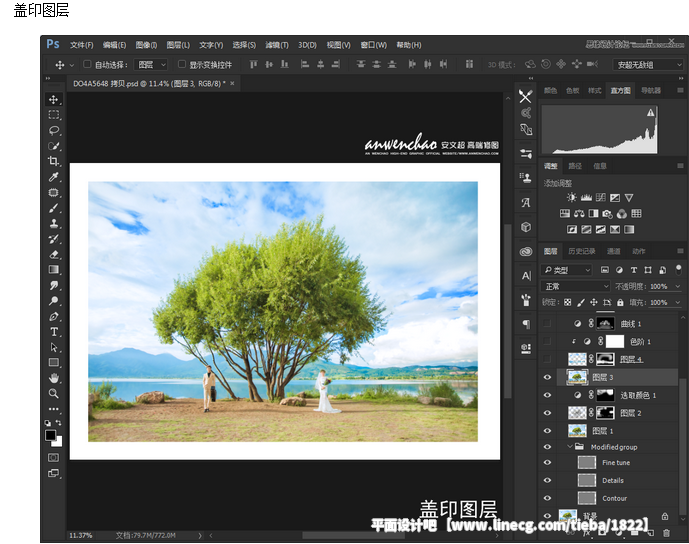Image resolution: width=689 pixels, height=544 pixels.
Task: Hide 图层 2 with eye icon
Action: point(547,413)
